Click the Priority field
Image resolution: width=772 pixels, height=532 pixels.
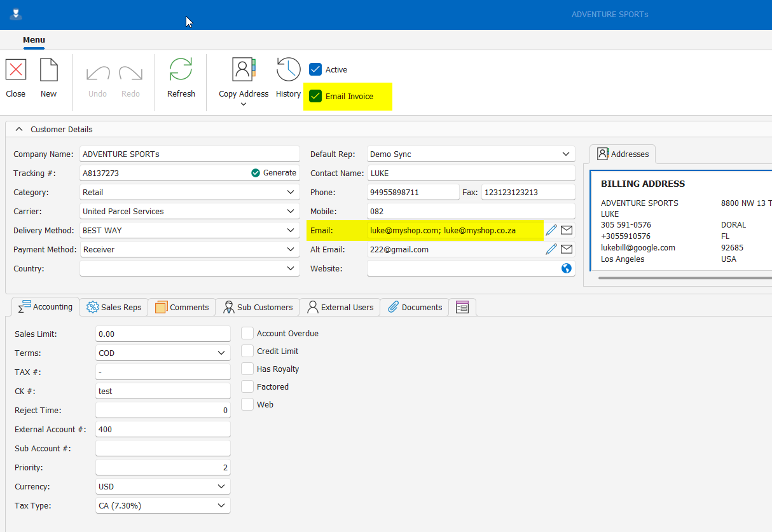pyautogui.click(x=163, y=467)
